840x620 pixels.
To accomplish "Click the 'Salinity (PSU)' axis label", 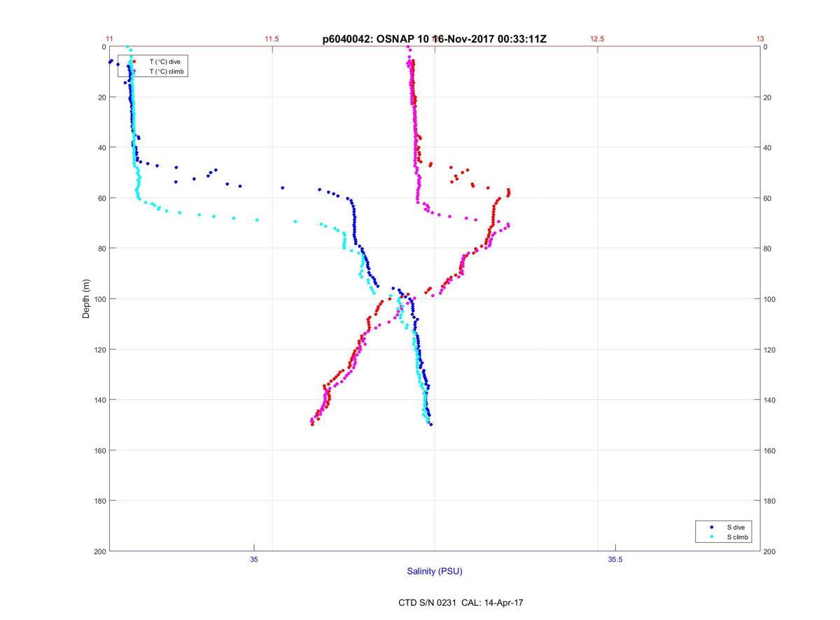I will pos(435,572).
